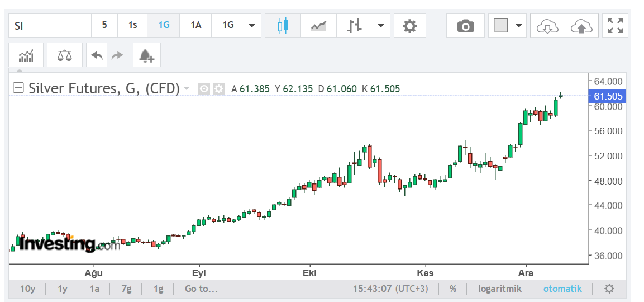The width and height of the screenshot is (644, 302).
Task: Save chart layout with cloud upload icon
Action: (581, 26)
